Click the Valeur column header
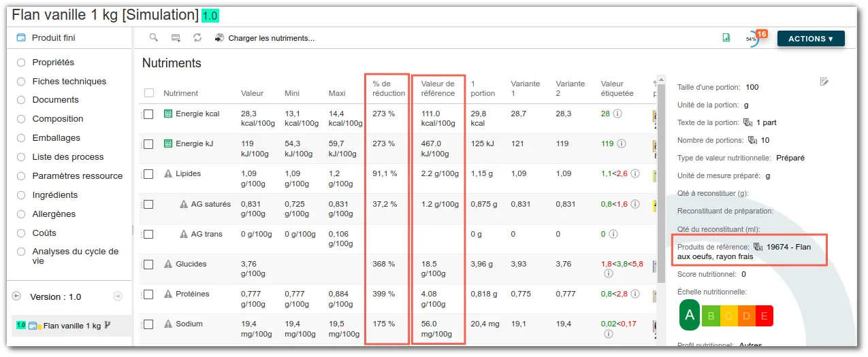This screenshot has width=868, height=357. [252, 93]
